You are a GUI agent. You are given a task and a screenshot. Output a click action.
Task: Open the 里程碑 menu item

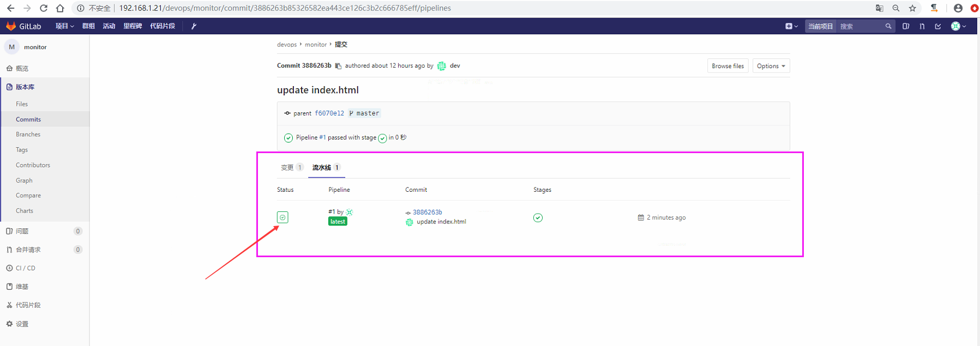[x=133, y=26]
